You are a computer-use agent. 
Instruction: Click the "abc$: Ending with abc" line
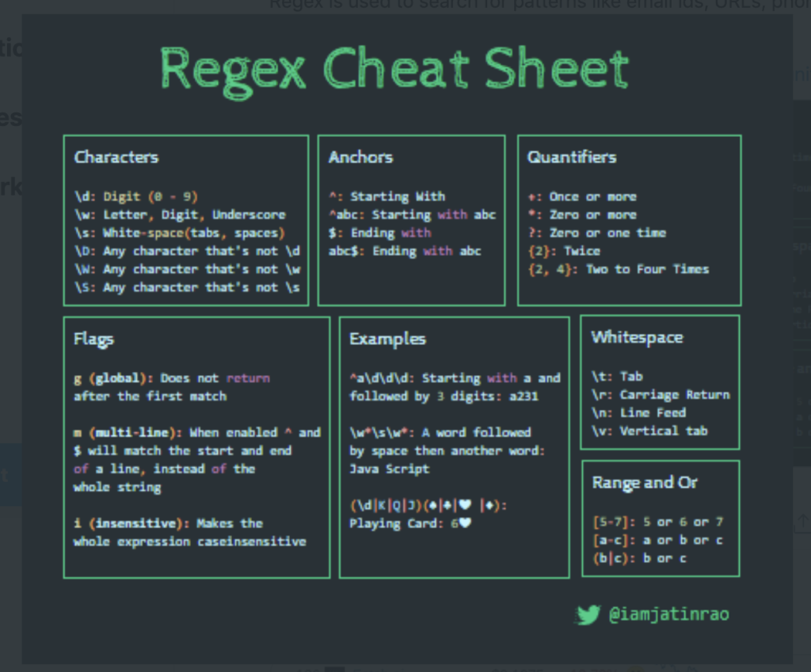pos(405,251)
